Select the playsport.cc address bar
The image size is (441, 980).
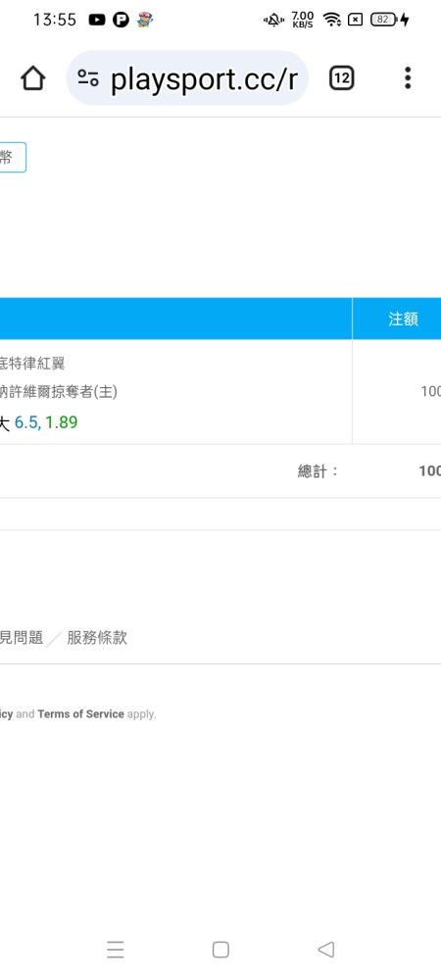187,78
